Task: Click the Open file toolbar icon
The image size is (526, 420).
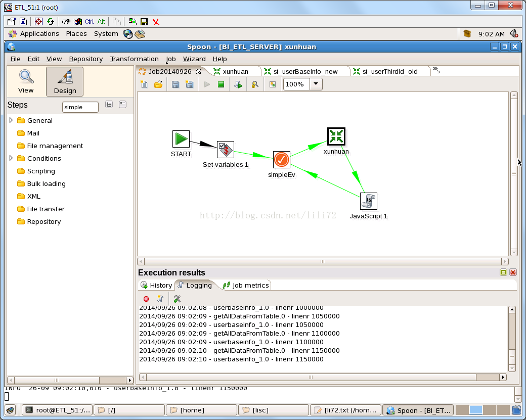Action: pos(158,84)
